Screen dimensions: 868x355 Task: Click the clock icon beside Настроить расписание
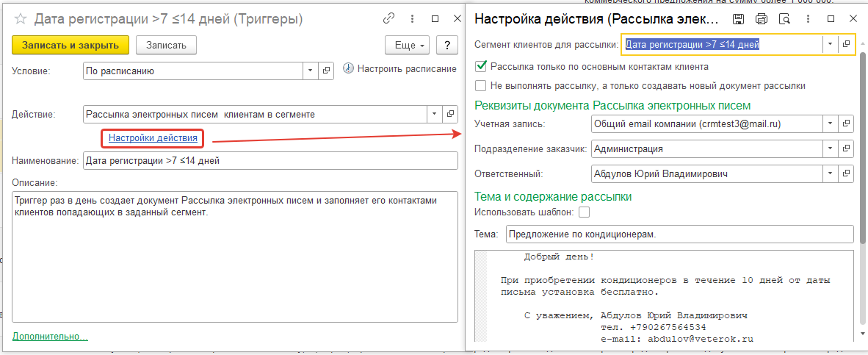tap(348, 69)
